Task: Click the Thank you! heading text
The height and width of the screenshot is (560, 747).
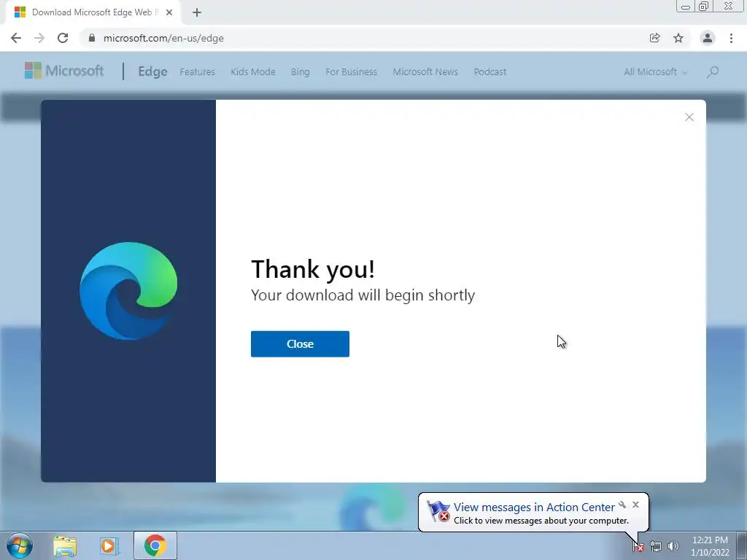Action: pos(313,270)
